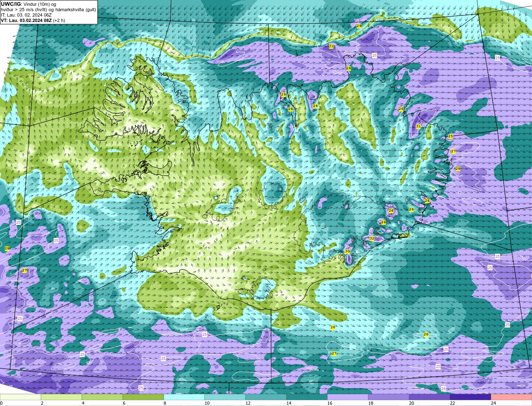The height and width of the screenshot is (406, 532).
Task: Click the legend scale label "0"
Action: point(2,403)
